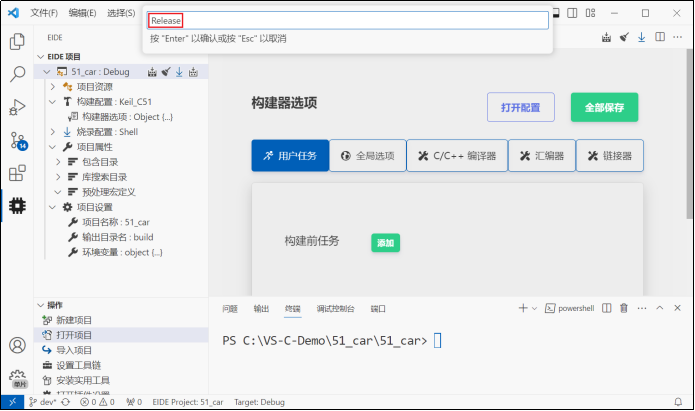Show the 端口 panel tab
The height and width of the screenshot is (411, 695).
(x=378, y=309)
